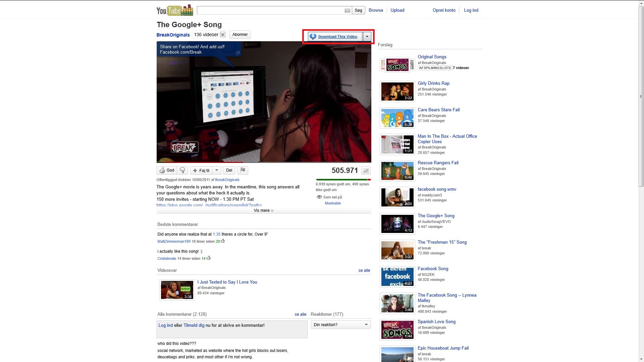Image resolution: width=644 pixels, height=362 pixels.
Task: Flag this video with the flag icon
Action: [243, 170]
